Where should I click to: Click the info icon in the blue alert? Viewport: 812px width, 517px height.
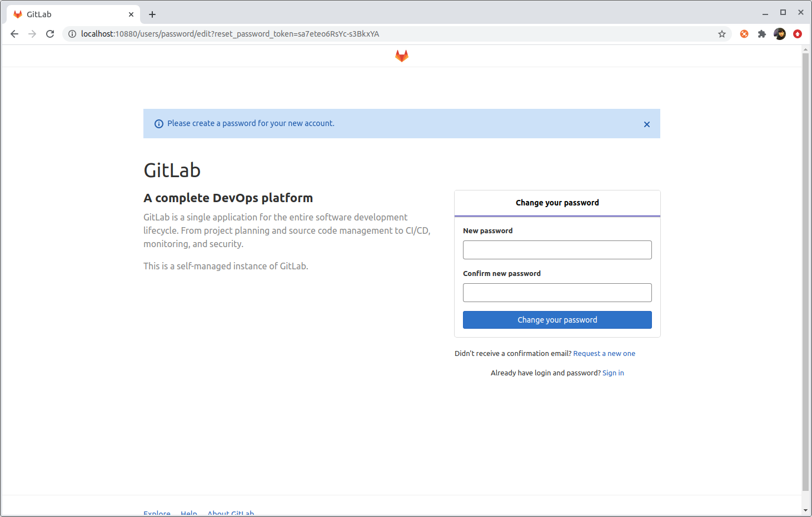(x=159, y=124)
